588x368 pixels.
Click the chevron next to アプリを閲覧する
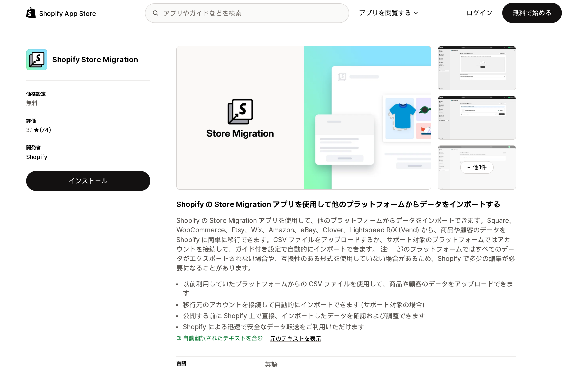[x=416, y=13]
